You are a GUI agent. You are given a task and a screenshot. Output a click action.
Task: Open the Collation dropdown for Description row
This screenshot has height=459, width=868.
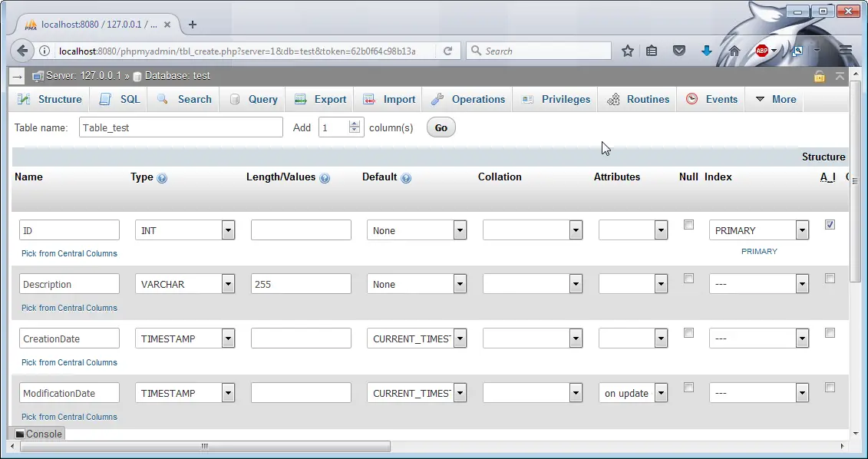click(x=533, y=284)
